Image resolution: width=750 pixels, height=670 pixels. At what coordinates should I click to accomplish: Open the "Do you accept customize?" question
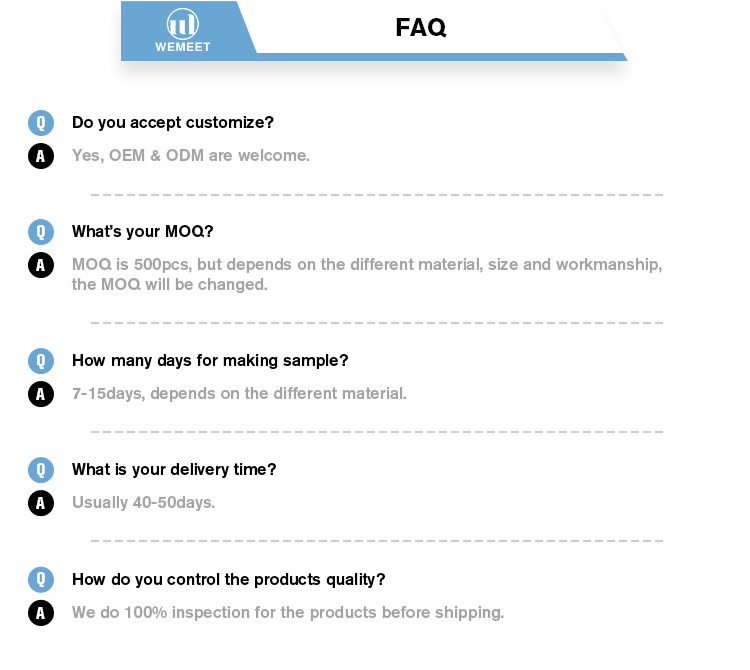[172, 123]
